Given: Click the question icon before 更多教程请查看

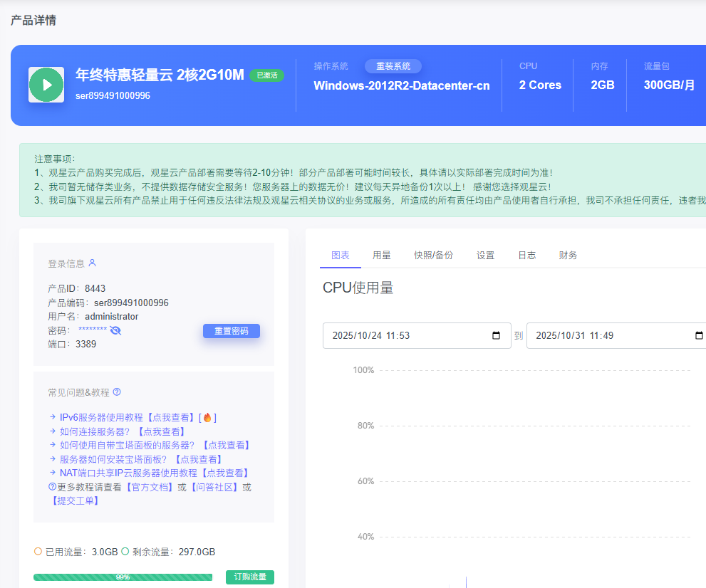Looking at the screenshot, I should point(52,487).
